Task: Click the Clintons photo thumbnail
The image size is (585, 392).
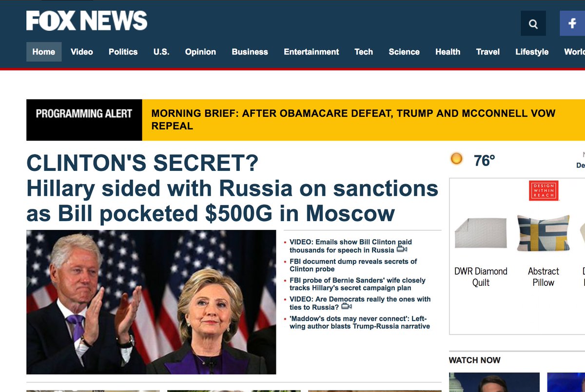Action: (x=151, y=302)
